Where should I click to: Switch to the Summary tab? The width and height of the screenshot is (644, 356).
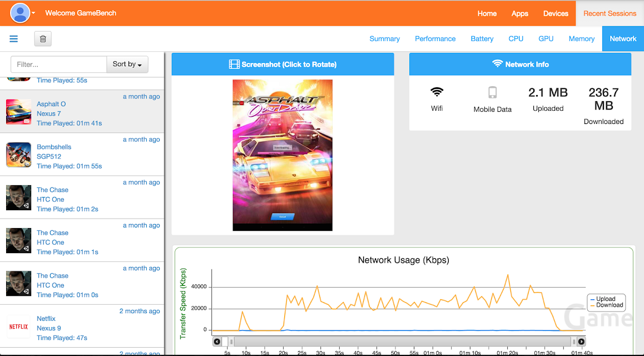[x=384, y=38]
